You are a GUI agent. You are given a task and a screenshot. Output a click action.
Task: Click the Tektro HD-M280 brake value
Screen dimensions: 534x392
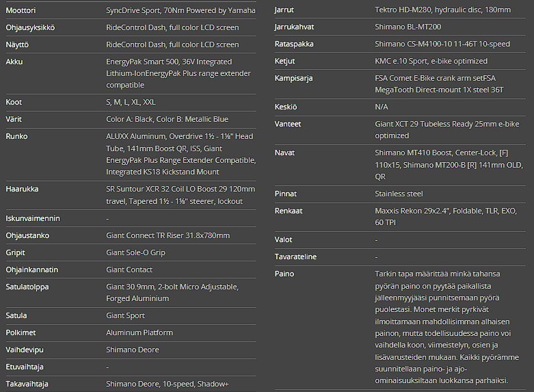(442, 10)
